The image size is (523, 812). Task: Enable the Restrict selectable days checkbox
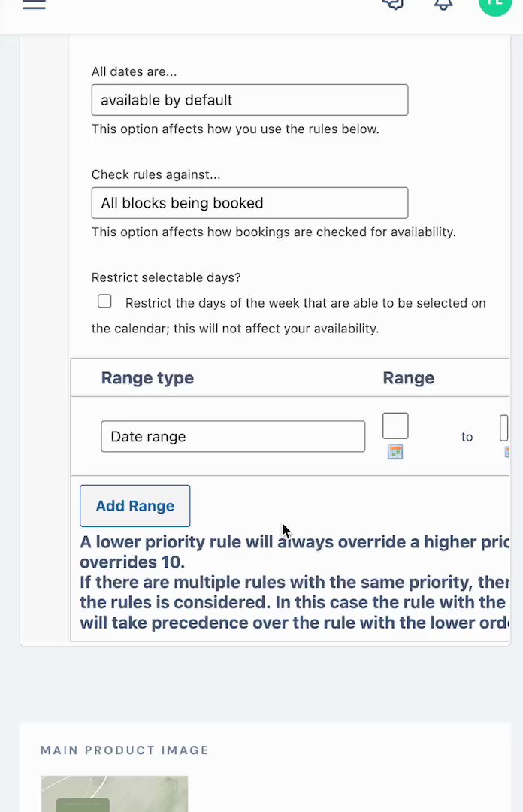click(104, 301)
